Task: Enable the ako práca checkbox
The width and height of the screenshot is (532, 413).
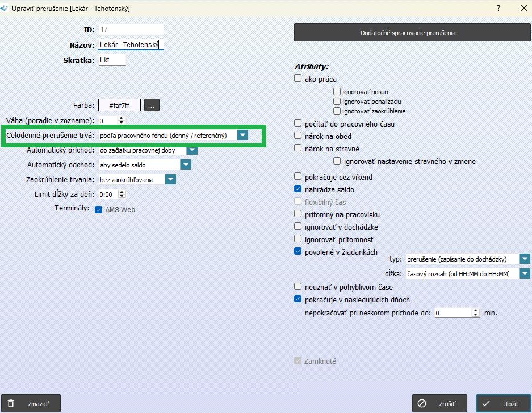Action: pos(298,78)
